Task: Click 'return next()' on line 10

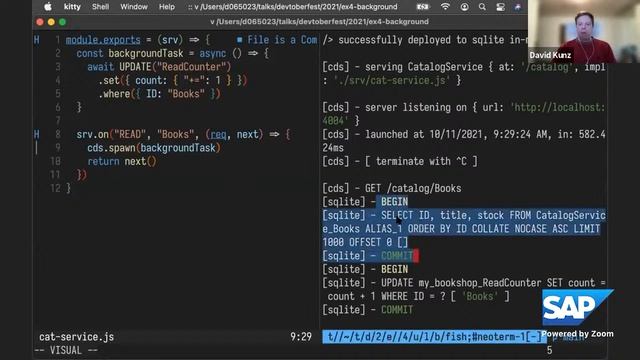Action: [x=122, y=161]
